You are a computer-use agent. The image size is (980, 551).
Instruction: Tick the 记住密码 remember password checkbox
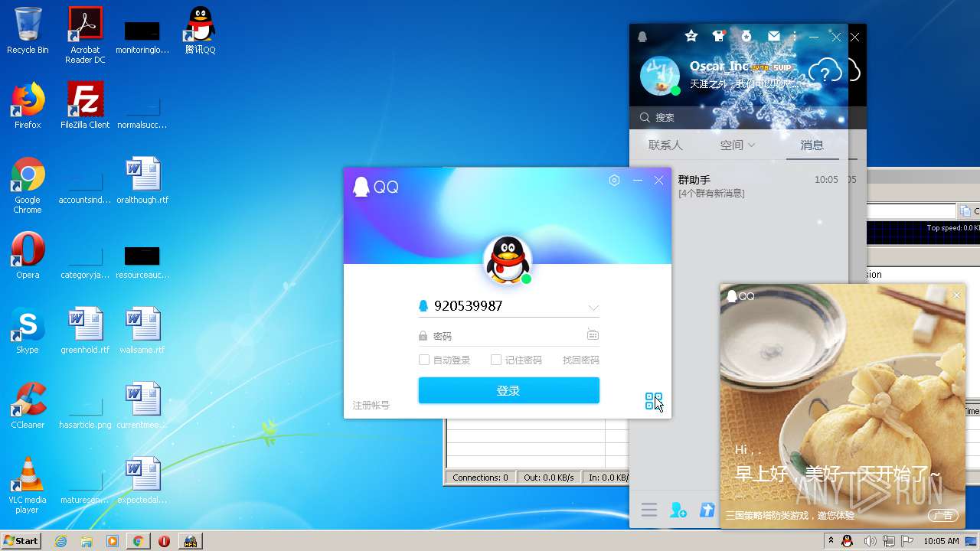[x=495, y=360]
